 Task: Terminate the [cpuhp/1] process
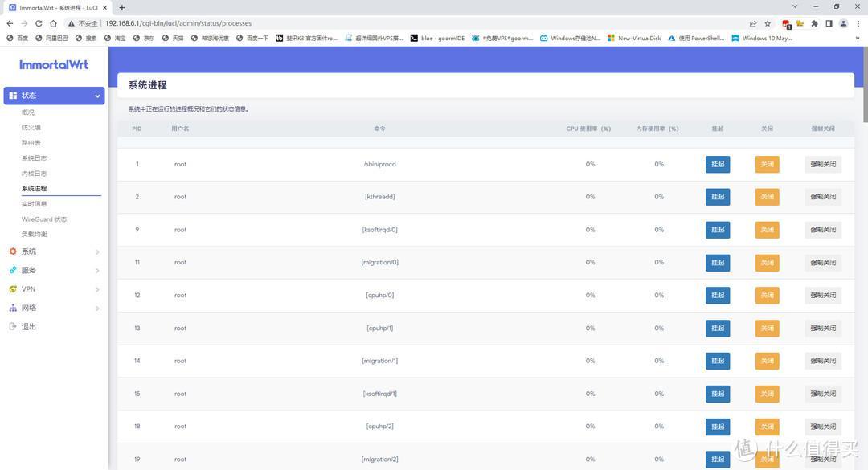(x=768, y=329)
